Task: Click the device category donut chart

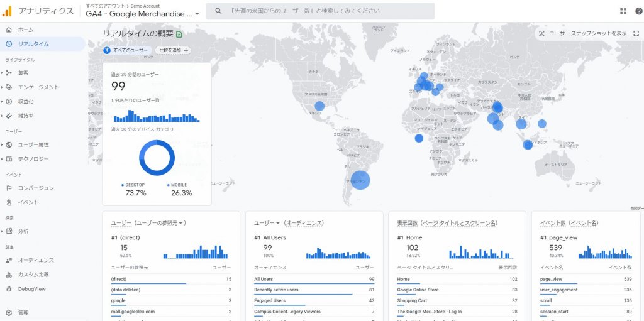Action: coord(157,158)
